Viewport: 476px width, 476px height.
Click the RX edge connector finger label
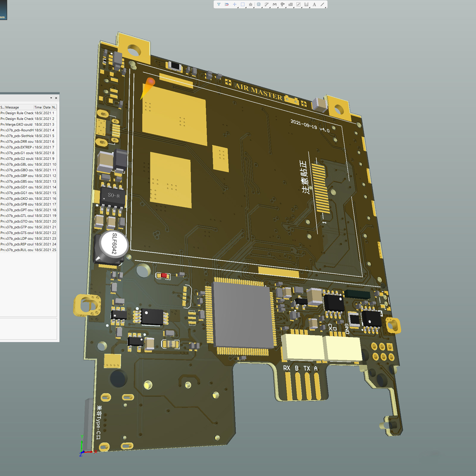click(286, 368)
